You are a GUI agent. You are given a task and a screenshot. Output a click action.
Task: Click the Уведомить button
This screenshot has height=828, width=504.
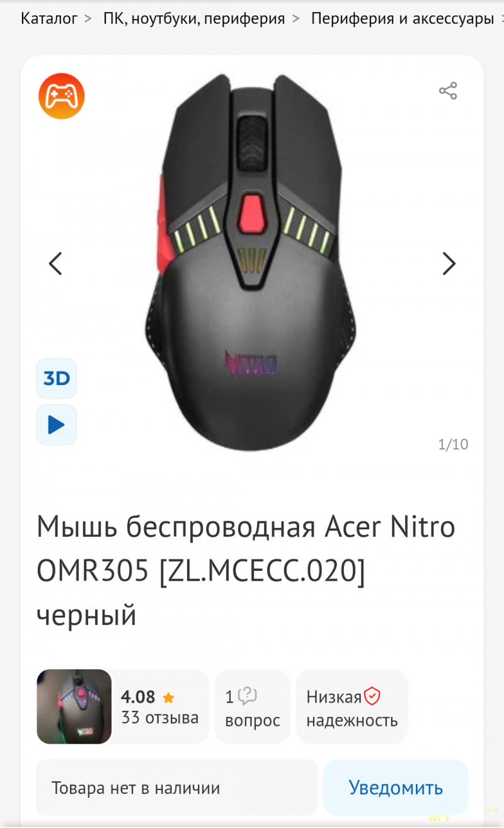point(396,788)
